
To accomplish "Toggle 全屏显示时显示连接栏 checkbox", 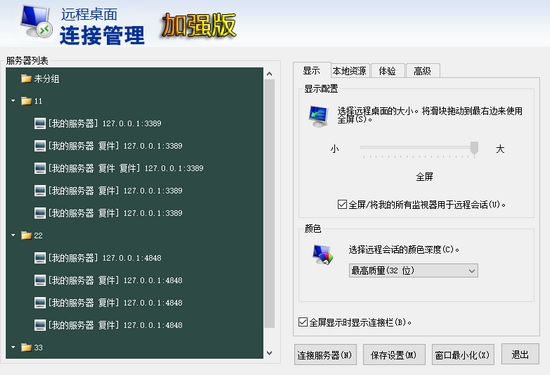I will click(303, 322).
